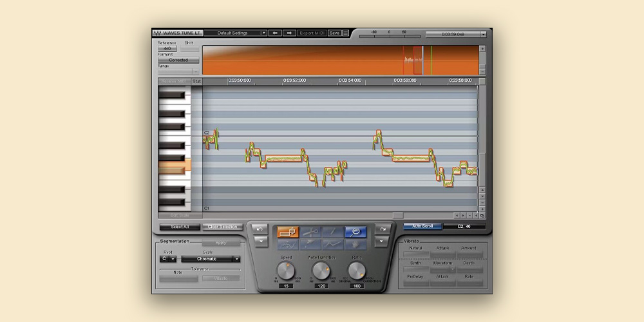Click the Undo arrow button
Viewport: 644px width, 322px height.
pyautogui.click(x=260, y=229)
